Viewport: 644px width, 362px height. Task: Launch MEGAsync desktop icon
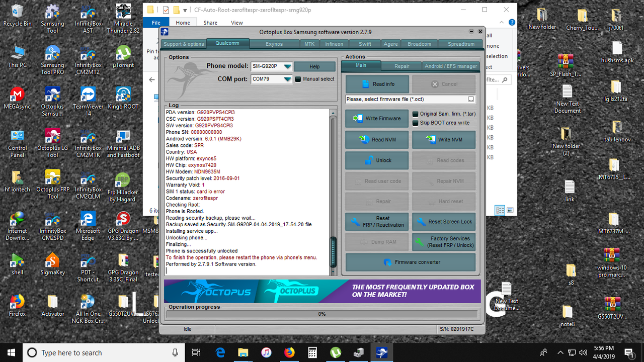click(17, 98)
